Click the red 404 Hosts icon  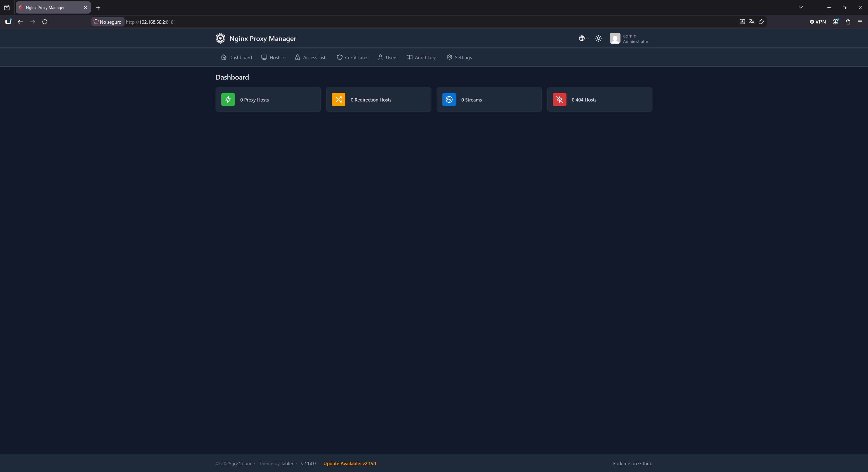(x=560, y=99)
